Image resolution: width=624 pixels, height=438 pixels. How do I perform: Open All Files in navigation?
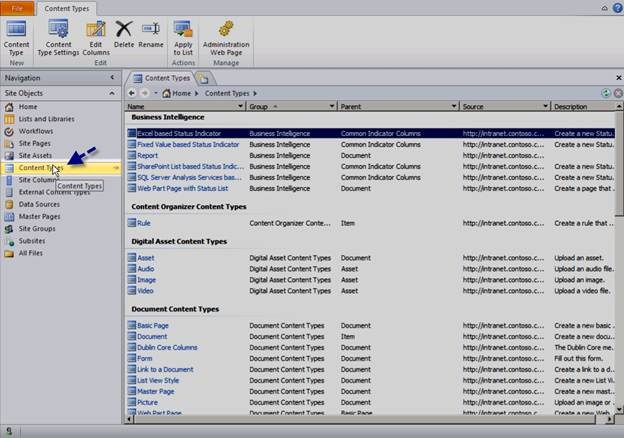pyautogui.click(x=31, y=253)
